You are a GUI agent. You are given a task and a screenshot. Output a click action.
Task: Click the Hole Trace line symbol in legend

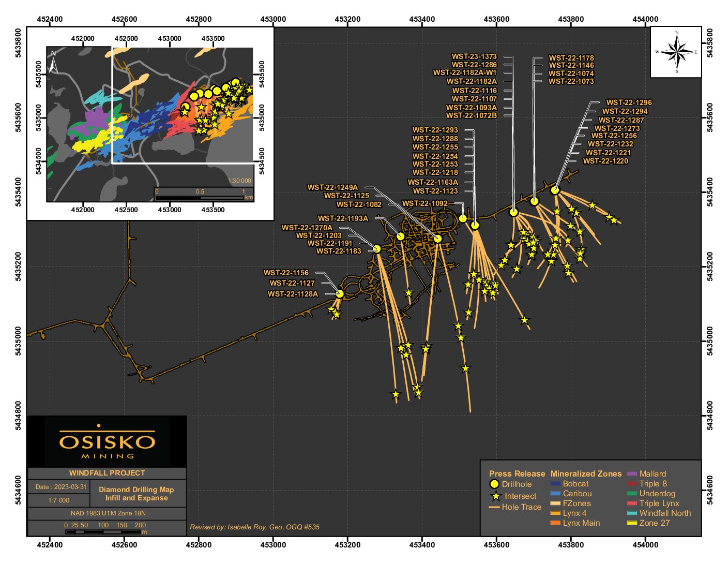[494, 508]
